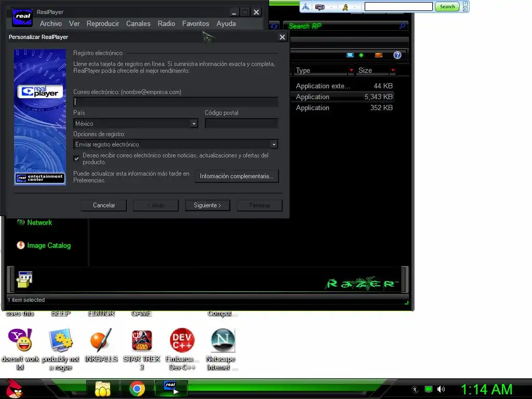
Task: Click the 'probably not a rogue' desktop icon
Action: pos(60,340)
